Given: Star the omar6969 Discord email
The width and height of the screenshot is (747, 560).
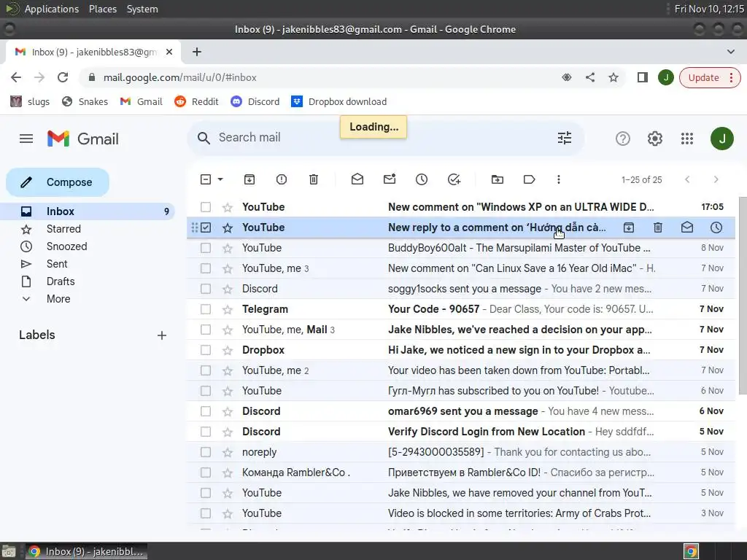Looking at the screenshot, I should point(228,411).
